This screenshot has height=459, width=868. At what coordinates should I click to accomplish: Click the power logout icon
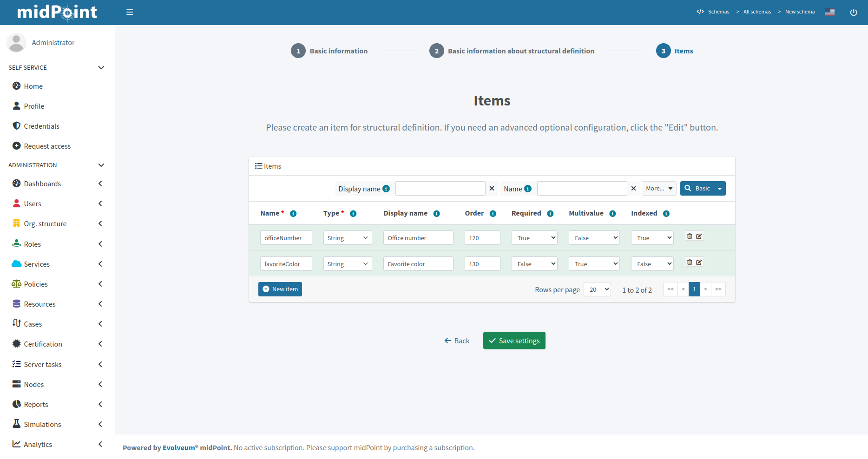(x=853, y=12)
